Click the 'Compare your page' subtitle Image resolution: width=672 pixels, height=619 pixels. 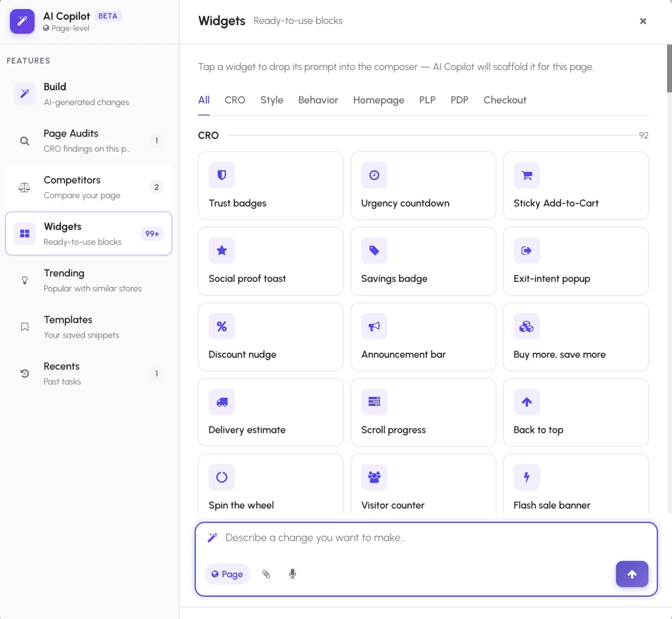click(x=82, y=195)
